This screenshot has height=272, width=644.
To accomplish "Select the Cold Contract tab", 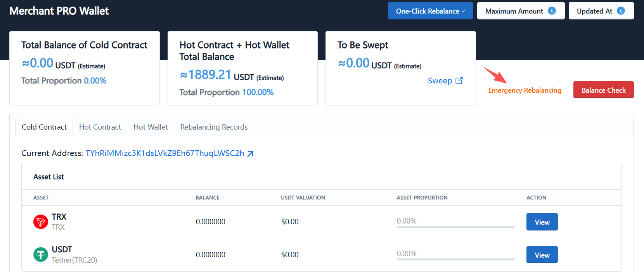I will [x=44, y=127].
